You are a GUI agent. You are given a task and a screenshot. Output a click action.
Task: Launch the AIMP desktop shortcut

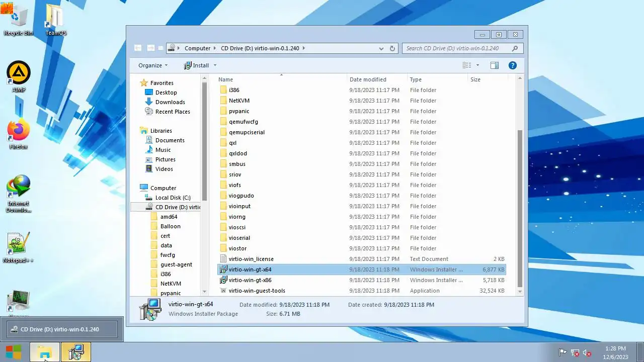point(19,77)
